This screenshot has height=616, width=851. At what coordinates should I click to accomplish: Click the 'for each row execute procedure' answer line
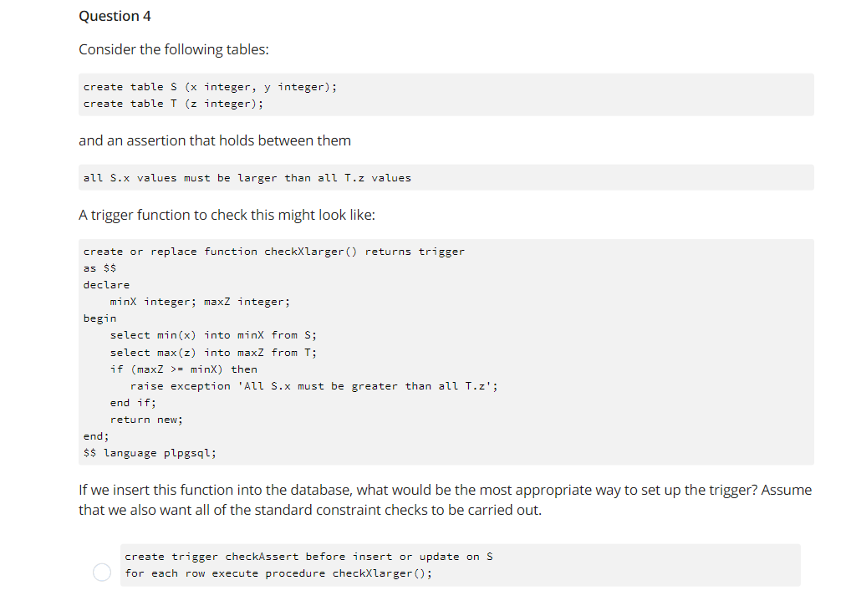[278, 573]
